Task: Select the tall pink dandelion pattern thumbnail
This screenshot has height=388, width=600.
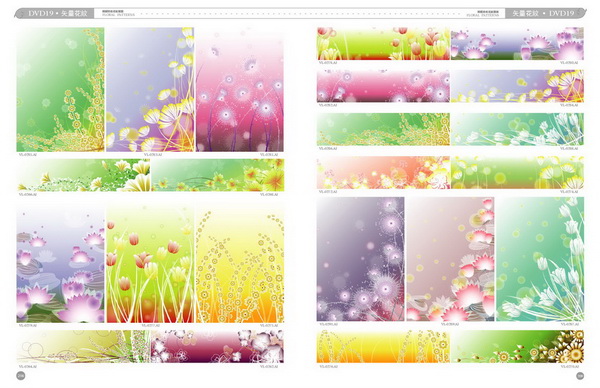Action: 240,90
